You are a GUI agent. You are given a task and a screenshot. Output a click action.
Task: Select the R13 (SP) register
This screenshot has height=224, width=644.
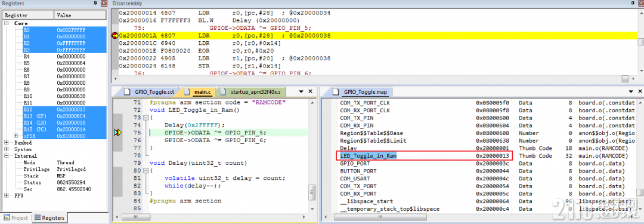click(x=65, y=116)
